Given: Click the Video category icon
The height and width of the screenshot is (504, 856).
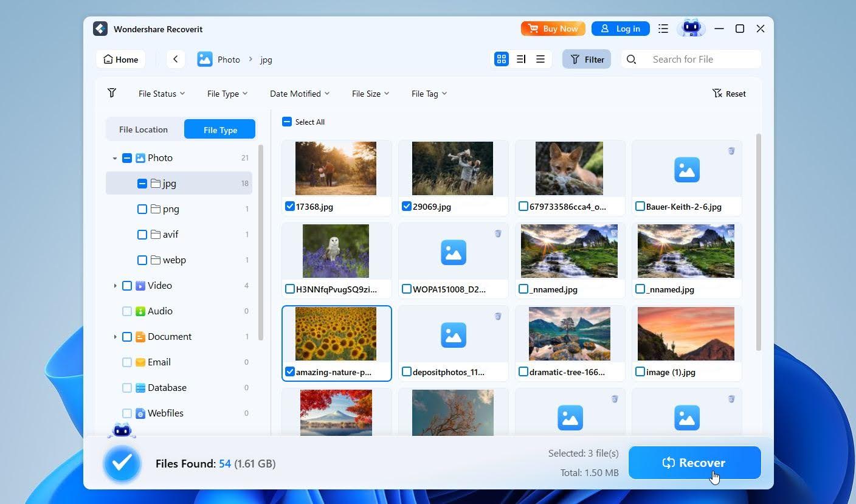Looking at the screenshot, I should (x=140, y=285).
